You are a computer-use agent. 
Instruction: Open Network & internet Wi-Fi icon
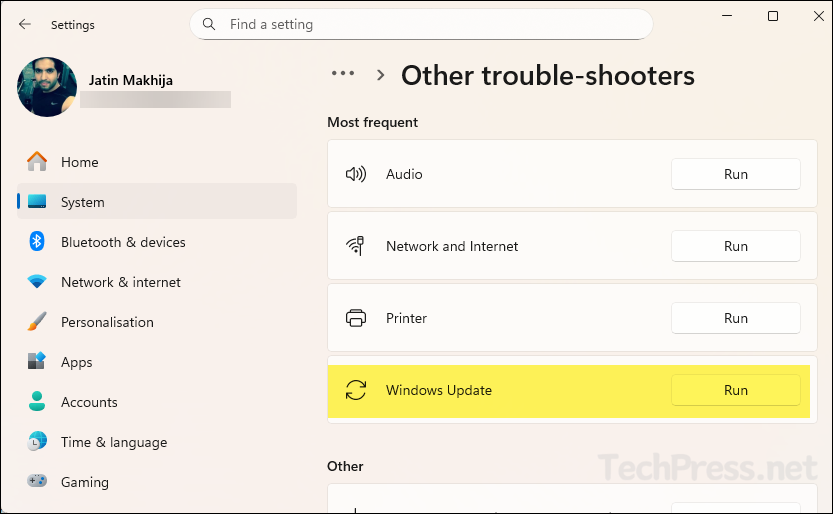[37, 282]
